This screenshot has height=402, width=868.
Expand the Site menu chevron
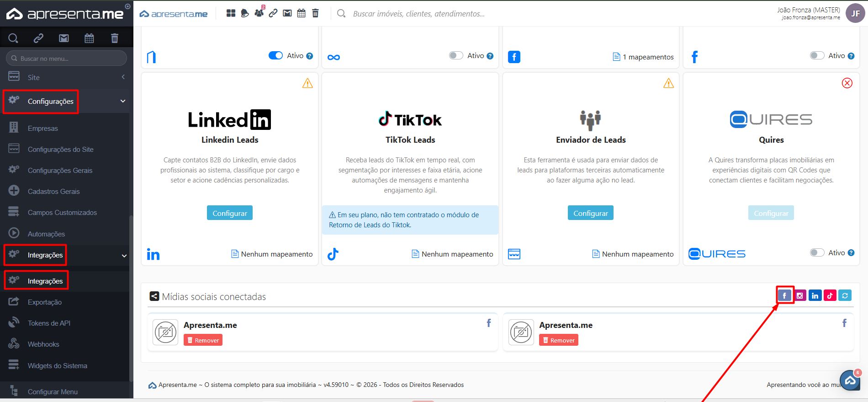pos(123,77)
